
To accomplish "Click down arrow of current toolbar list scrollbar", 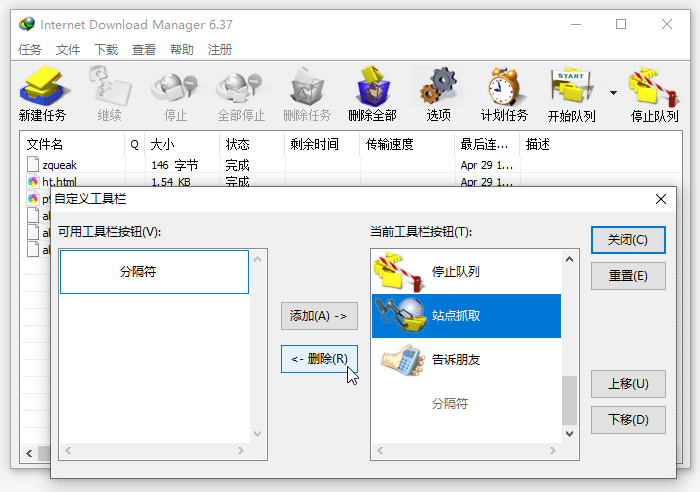I will tap(569, 434).
